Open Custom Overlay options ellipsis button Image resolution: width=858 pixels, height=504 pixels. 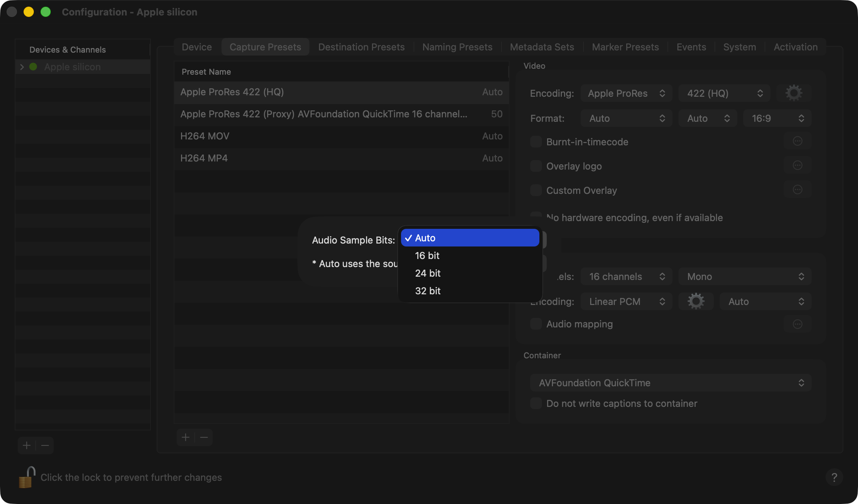click(x=797, y=190)
